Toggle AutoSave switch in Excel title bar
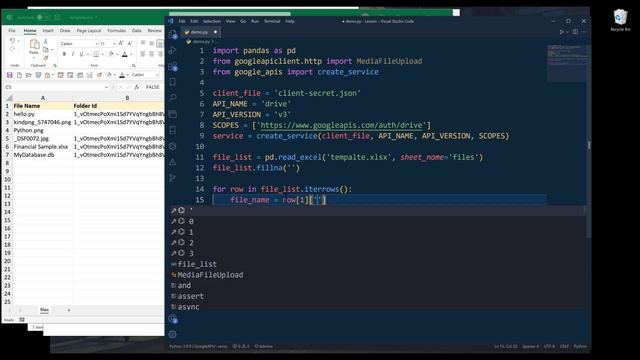This screenshot has width=640, height=360. pos(43,18)
